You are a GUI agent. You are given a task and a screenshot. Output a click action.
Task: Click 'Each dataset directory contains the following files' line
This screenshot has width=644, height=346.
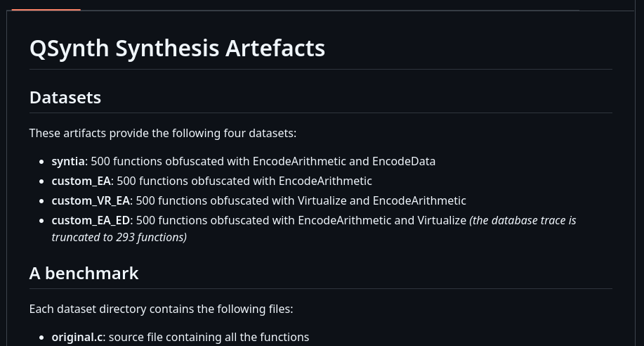(161, 309)
